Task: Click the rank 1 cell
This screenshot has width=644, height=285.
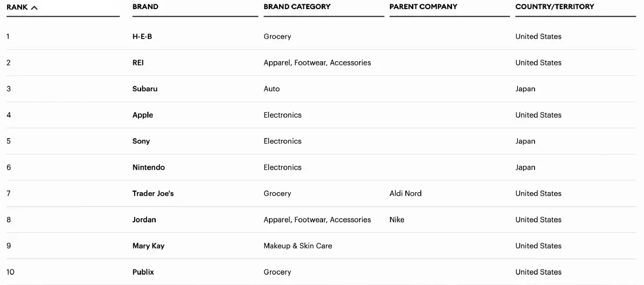Action: 8,36
